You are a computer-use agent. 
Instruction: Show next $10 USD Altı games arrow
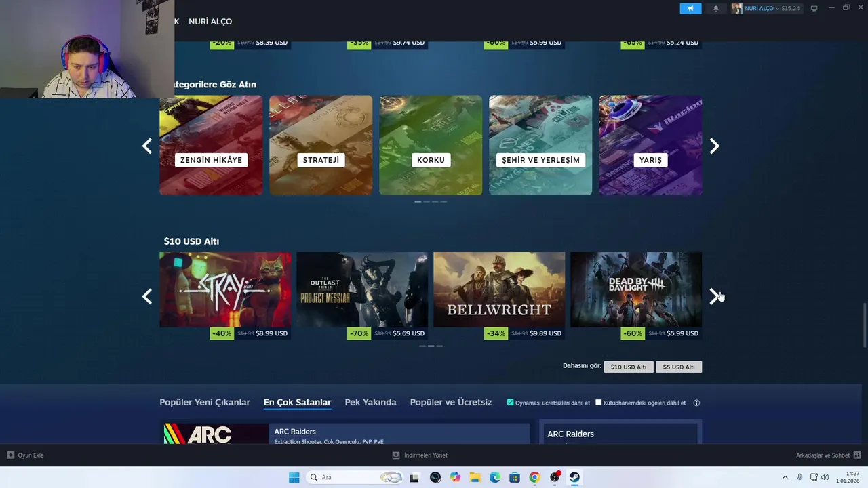[714, 296]
